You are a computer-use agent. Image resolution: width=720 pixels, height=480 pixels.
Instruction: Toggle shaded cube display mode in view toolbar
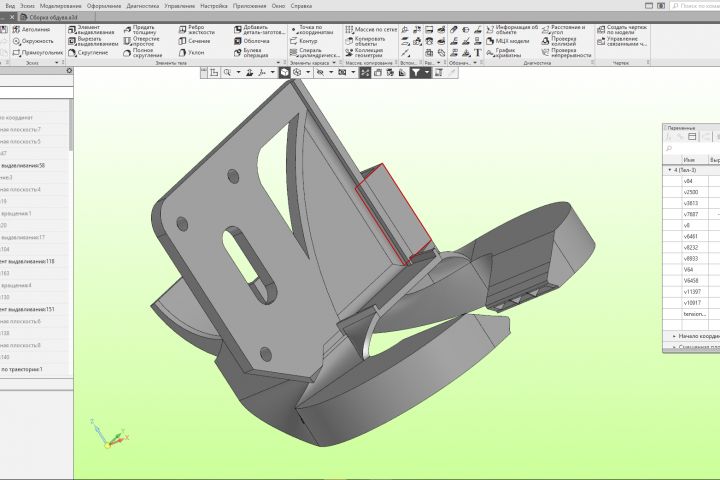pos(285,73)
